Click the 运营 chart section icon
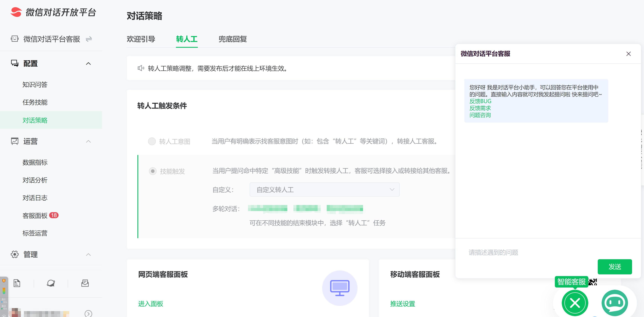This screenshot has width=644, height=317. click(14, 141)
